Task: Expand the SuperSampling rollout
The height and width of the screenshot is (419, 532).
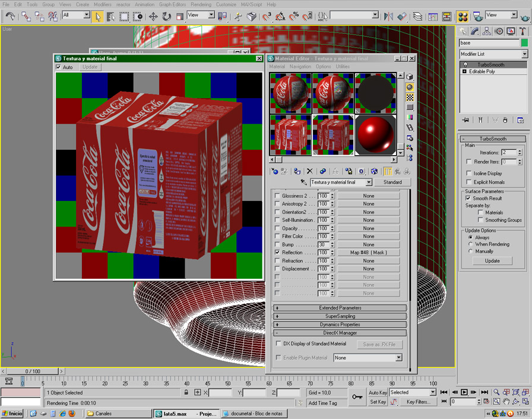Action: (340, 316)
